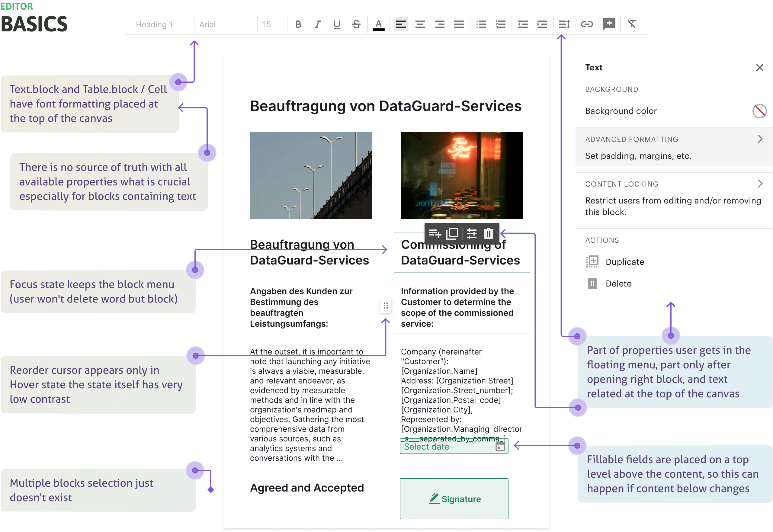Open the text color picker
This screenshot has height=532, width=773.
click(x=378, y=24)
